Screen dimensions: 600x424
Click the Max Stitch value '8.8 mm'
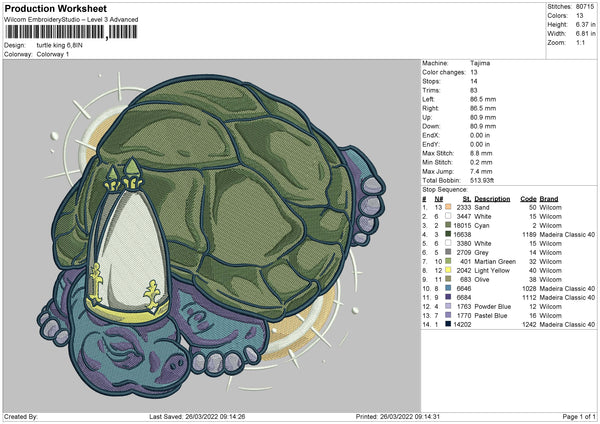pos(481,153)
